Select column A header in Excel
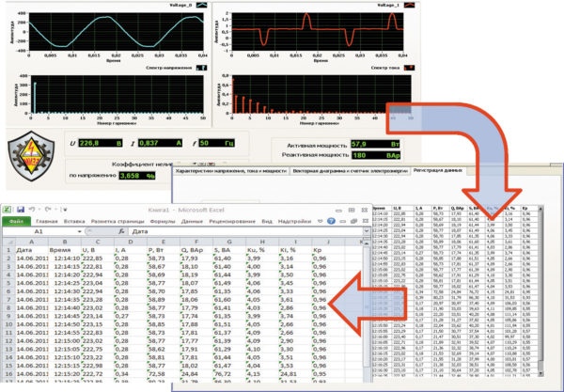This screenshot has height=392, width=564. pos(31,242)
